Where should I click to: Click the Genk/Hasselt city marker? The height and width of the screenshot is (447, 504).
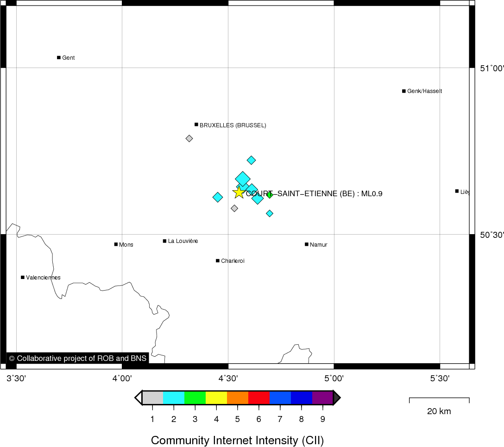tap(404, 91)
